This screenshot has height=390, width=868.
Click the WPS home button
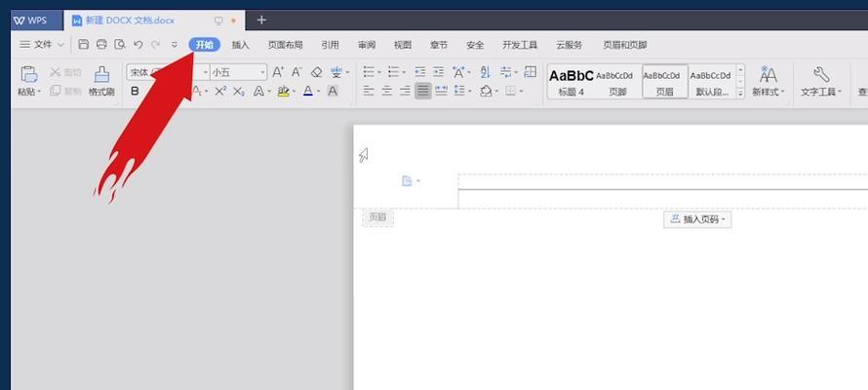36,20
